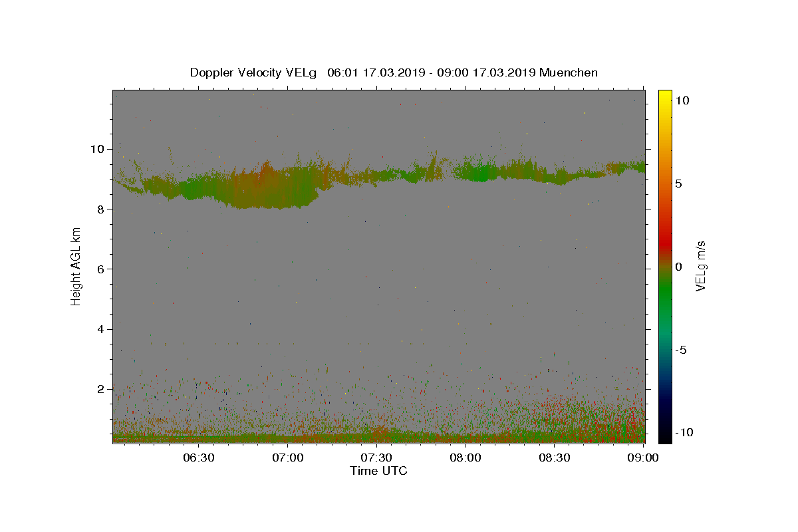Click the 07:00 time tick label
798x532 pixels.
[288, 458]
